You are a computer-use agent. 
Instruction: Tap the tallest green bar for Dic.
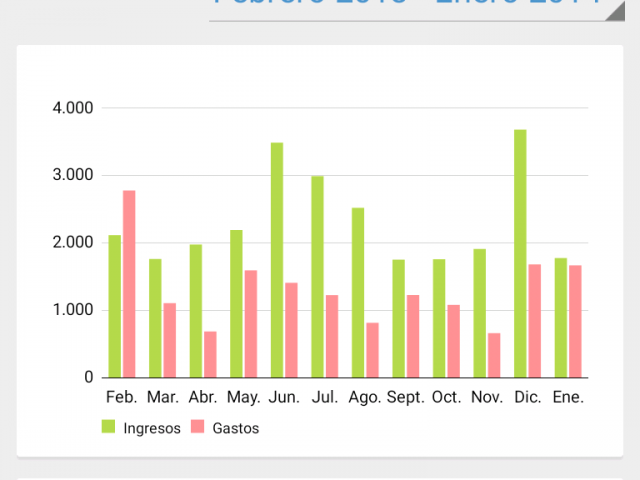pos(520,253)
